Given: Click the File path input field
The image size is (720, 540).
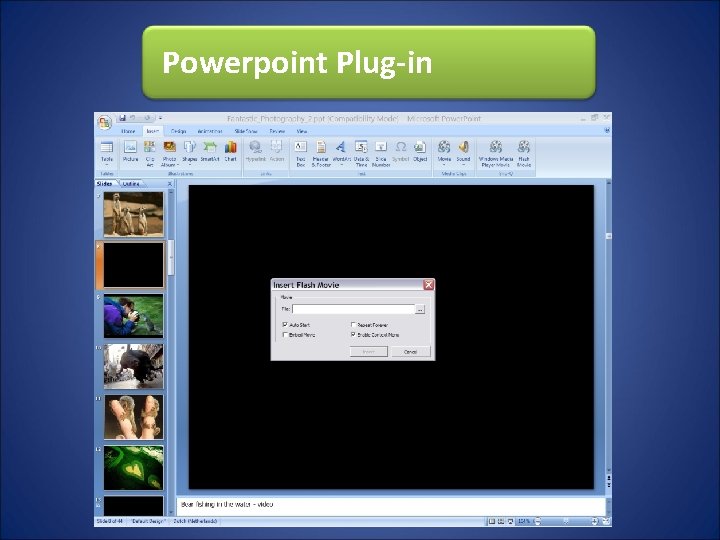Looking at the screenshot, I should pyautogui.click(x=353, y=309).
